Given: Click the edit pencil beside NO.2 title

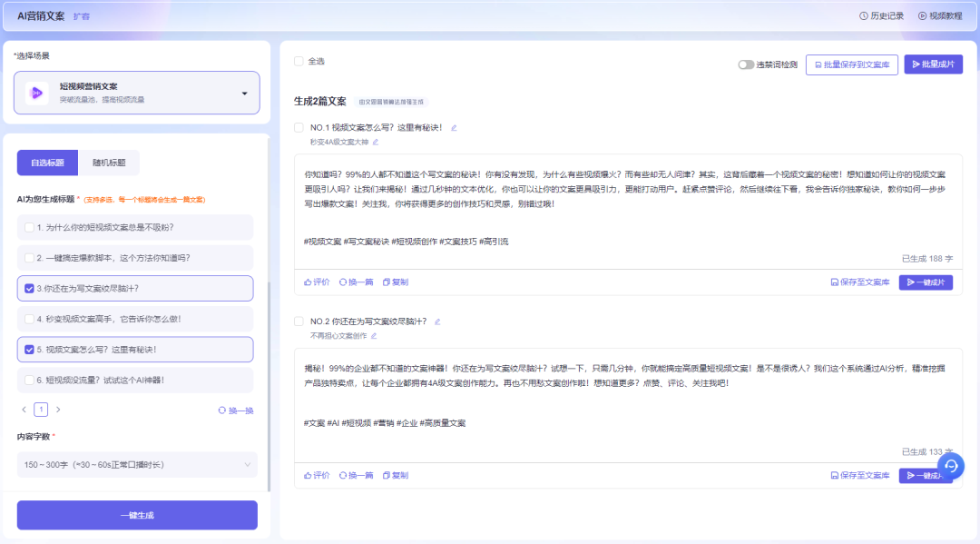Looking at the screenshot, I should point(437,321).
